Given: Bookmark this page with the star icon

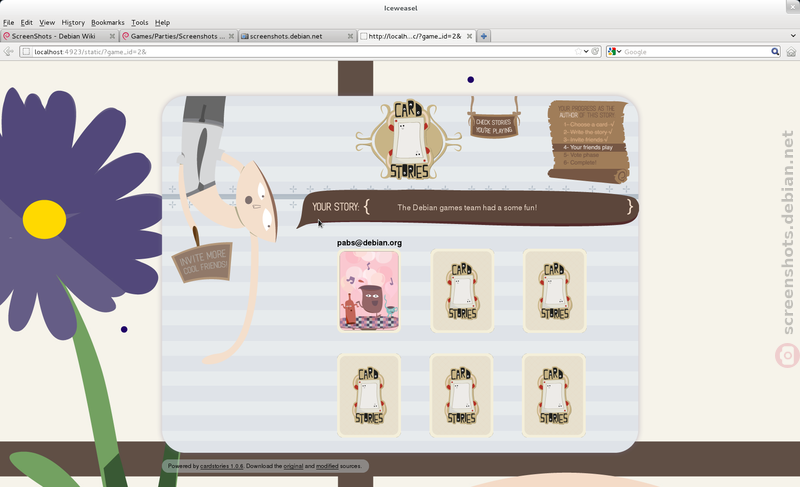Looking at the screenshot, I should [x=578, y=52].
